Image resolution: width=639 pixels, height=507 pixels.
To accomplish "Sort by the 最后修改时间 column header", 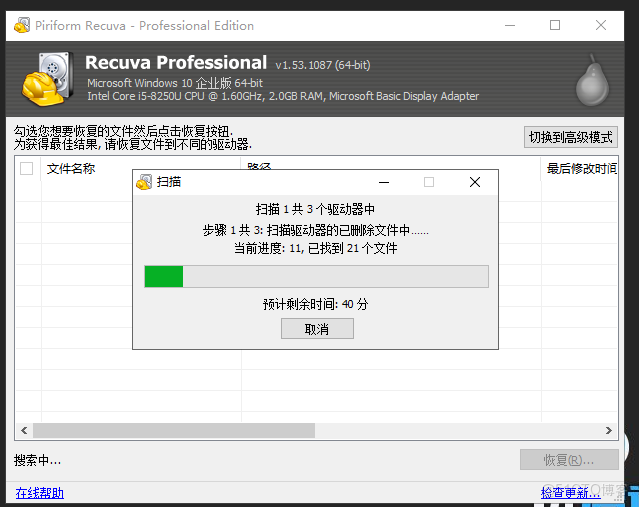I will point(580,168).
